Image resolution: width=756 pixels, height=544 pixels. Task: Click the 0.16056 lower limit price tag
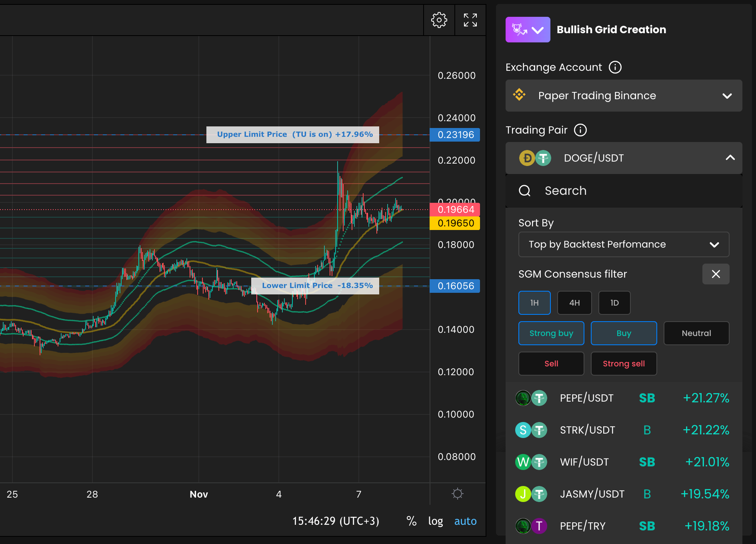coord(455,286)
